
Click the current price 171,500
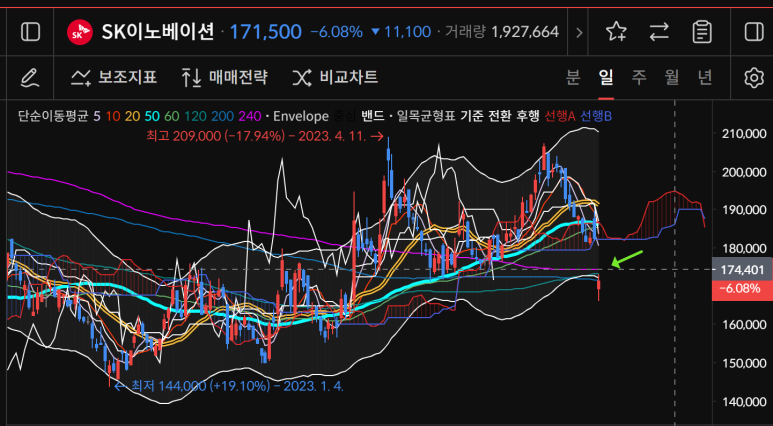tap(266, 33)
